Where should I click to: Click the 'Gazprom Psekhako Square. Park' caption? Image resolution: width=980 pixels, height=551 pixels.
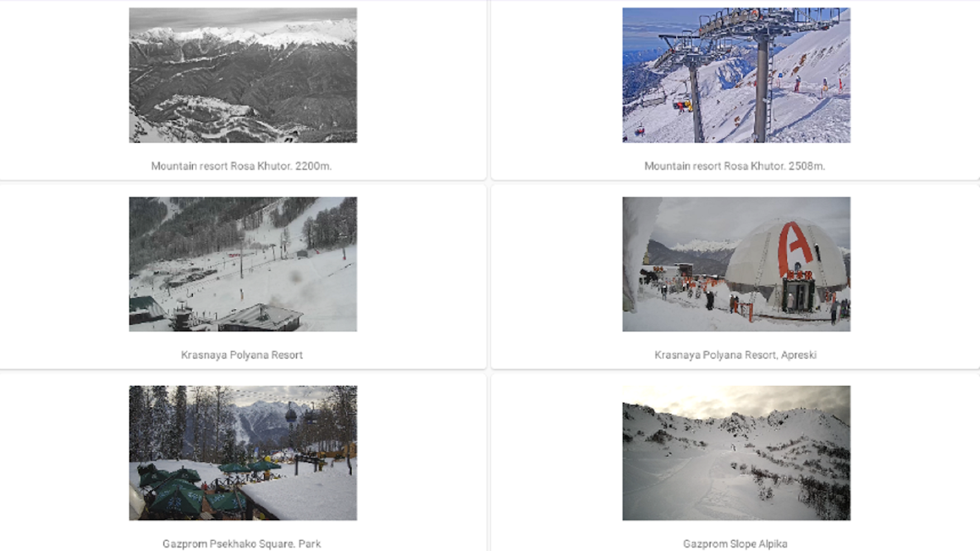pyautogui.click(x=242, y=543)
